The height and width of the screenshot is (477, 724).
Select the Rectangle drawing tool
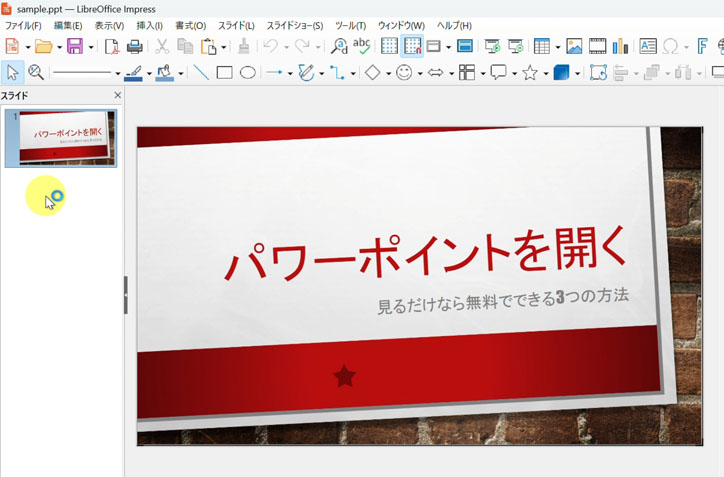pos(224,72)
